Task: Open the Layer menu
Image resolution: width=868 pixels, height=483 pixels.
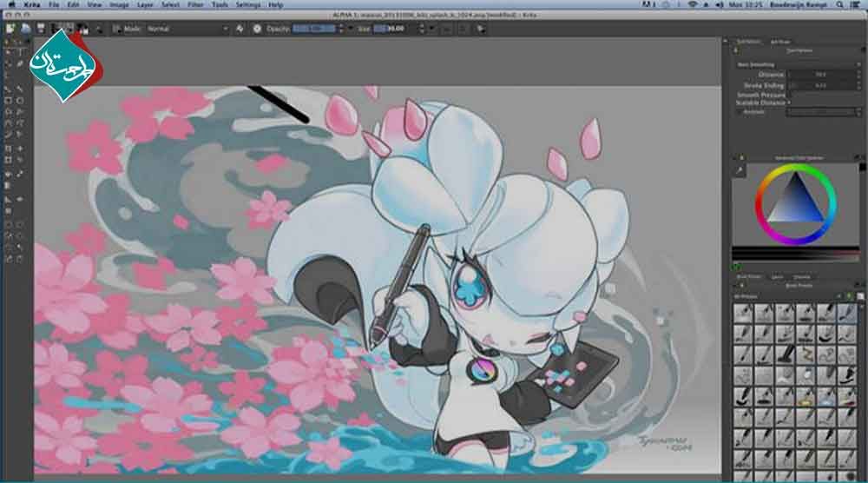Action: pyautogui.click(x=145, y=4)
